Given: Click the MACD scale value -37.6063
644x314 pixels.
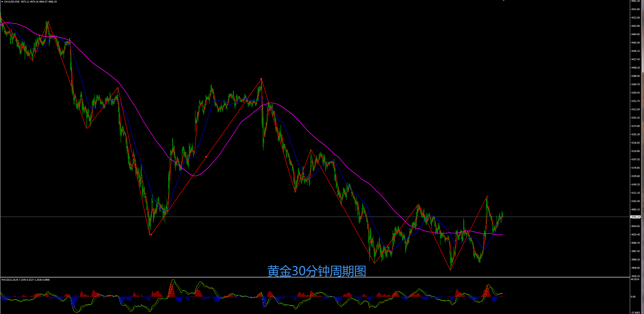Looking at the screenshot, I should coord(635,312).
